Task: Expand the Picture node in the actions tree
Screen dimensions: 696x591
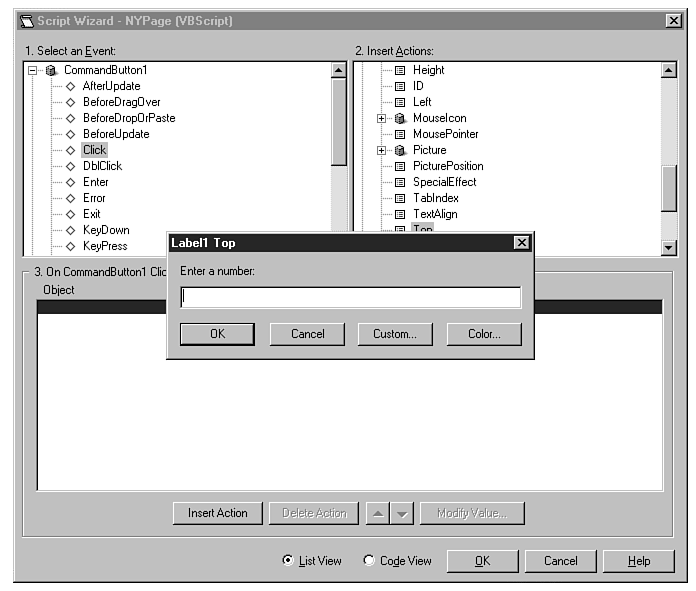Action: pos(381,150)
